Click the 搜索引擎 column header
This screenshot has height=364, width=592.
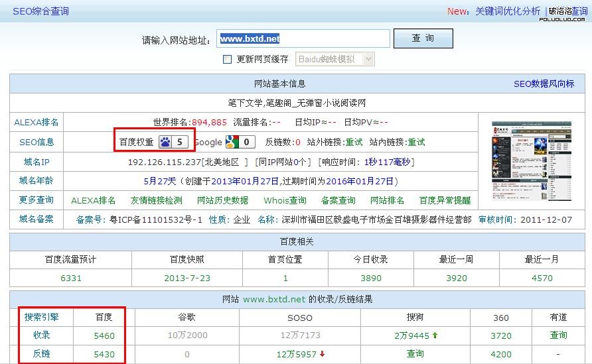(42, 317)
